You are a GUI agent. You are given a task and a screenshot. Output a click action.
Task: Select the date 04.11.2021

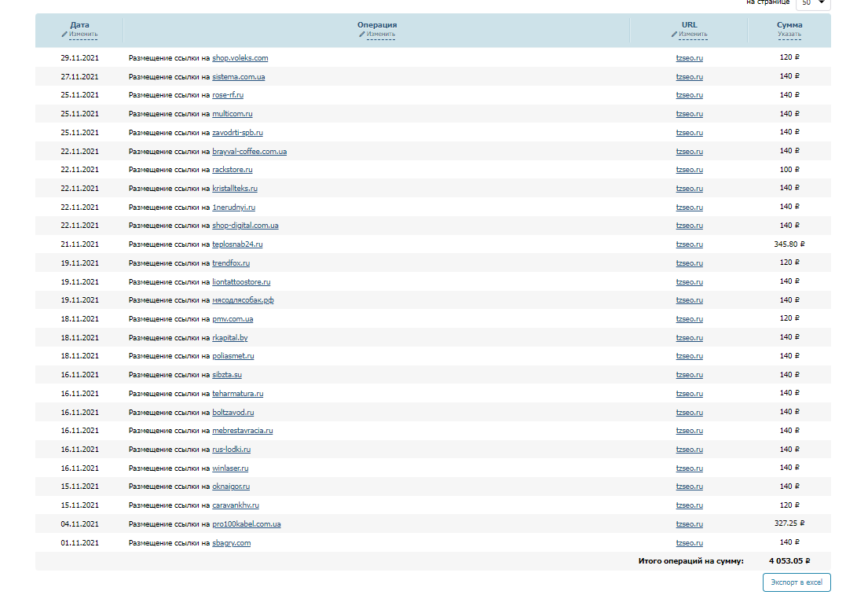pos(79,524)
